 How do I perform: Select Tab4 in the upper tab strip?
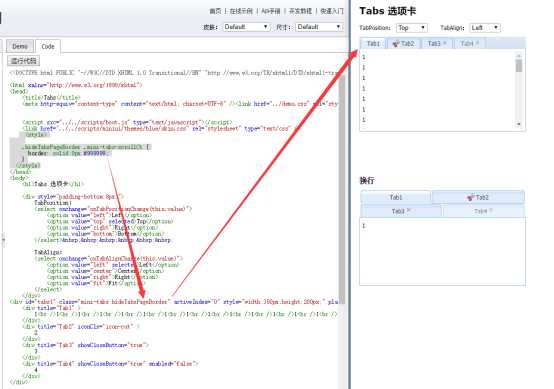[x=469, y=43]
